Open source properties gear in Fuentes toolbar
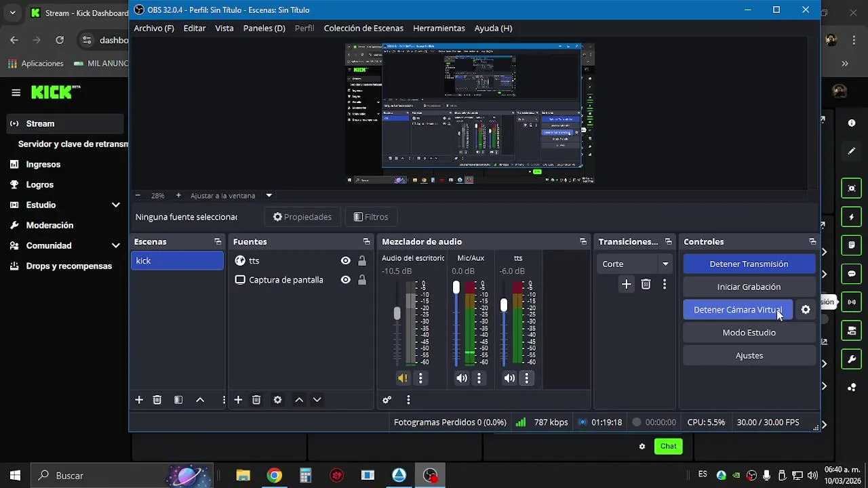 click(277, 400)
